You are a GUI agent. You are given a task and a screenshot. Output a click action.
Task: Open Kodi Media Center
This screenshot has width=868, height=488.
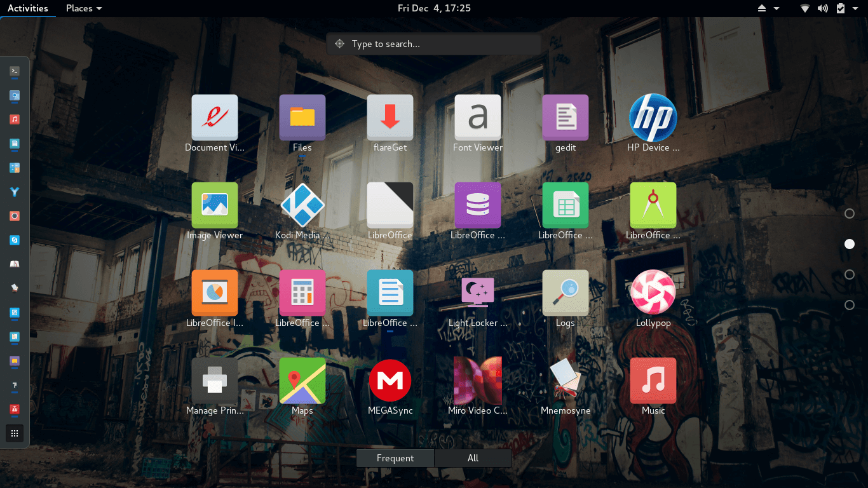(x=302, y=206)
